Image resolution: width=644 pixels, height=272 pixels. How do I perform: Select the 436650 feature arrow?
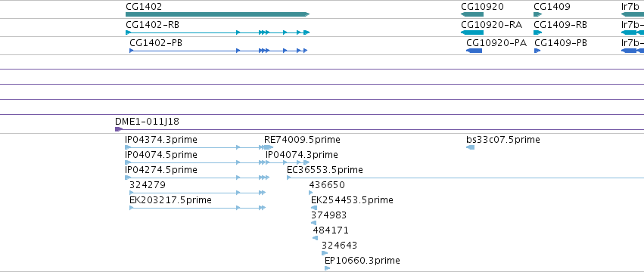[311, 193]
